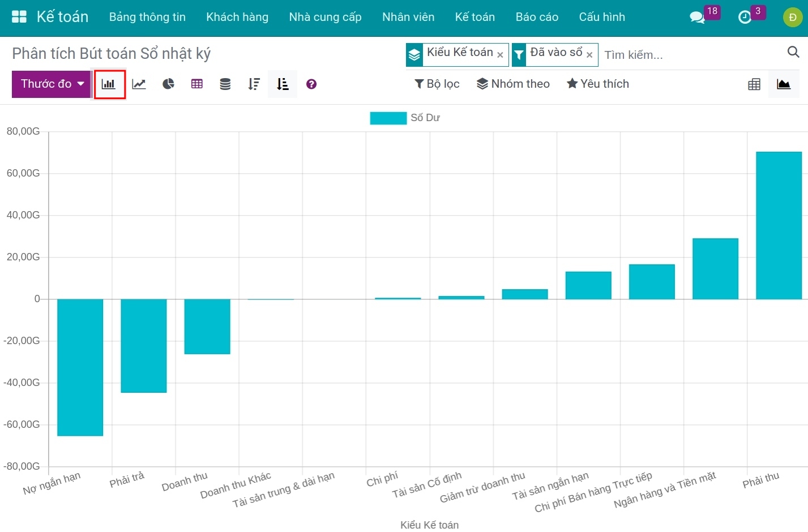Open the Yêu thích favorites menu
This screenshot has height=532, width=808.
point(598,84)
